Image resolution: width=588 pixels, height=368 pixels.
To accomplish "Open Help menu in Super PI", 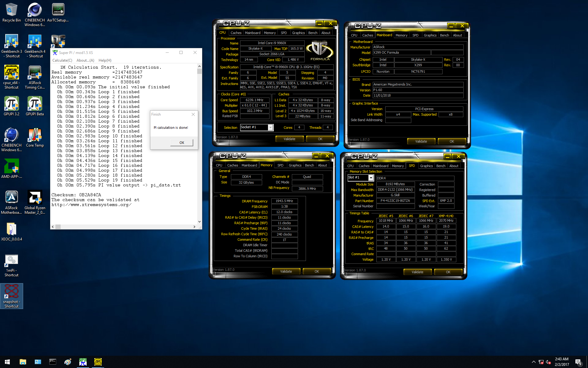I will (x=105, y=60).
